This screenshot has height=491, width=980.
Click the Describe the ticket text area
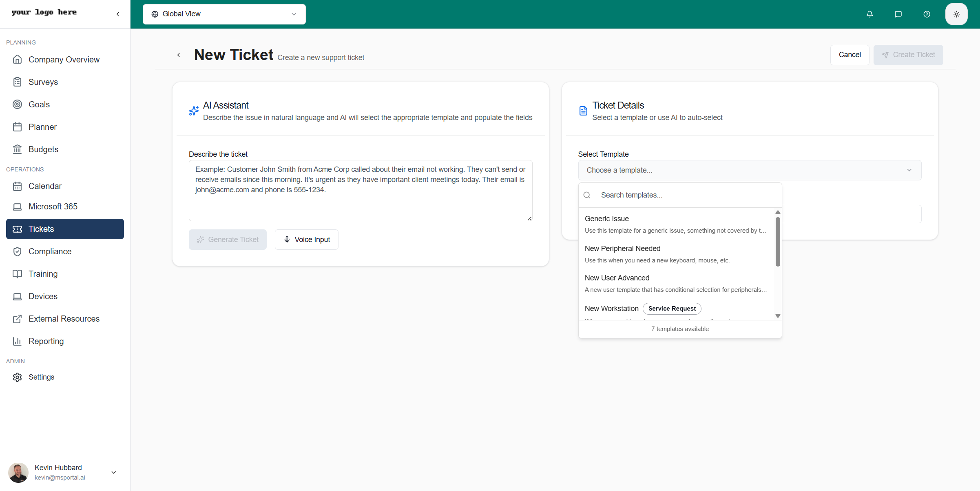(x=360, y=191)
